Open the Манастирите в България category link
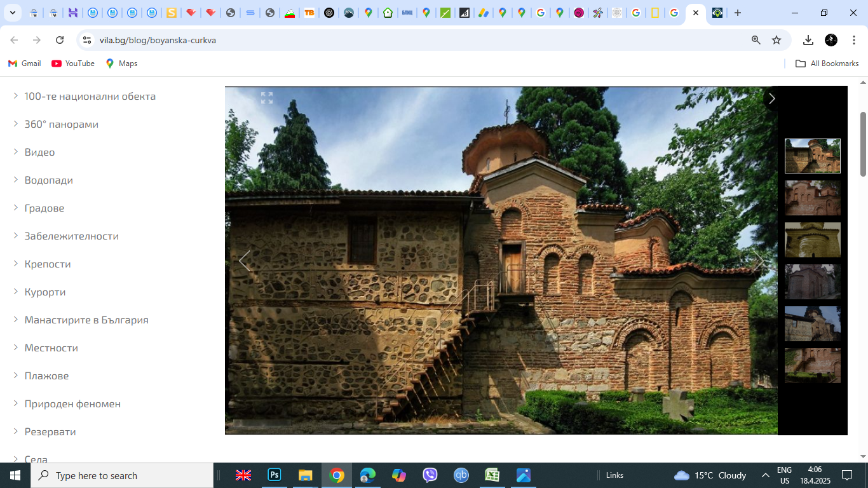Image resolution: width=868 pixels, height=488 pixels. (x=86, y=320)
